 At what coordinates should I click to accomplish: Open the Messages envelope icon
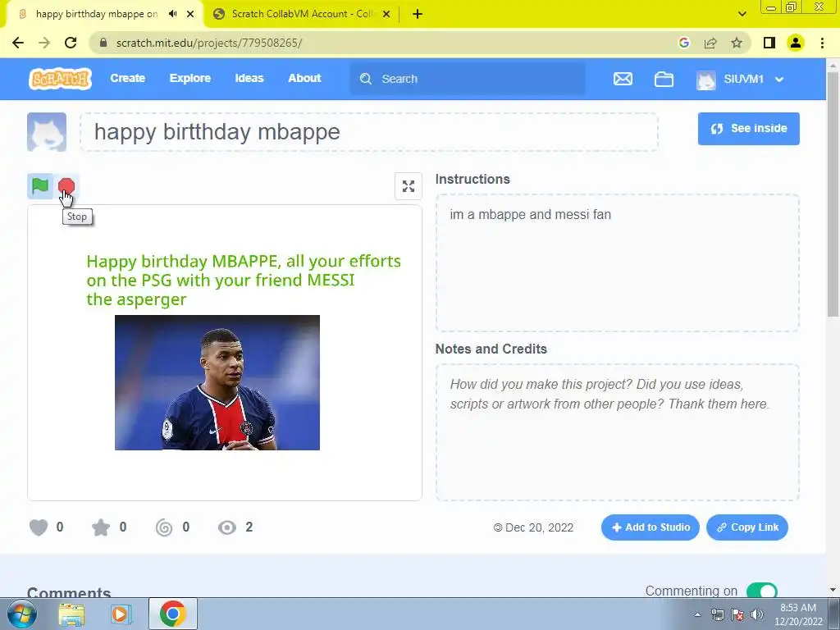[x=623, y=79]
